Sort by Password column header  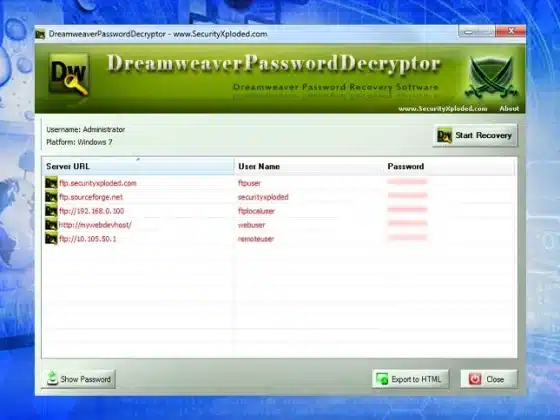click(449, 166)
